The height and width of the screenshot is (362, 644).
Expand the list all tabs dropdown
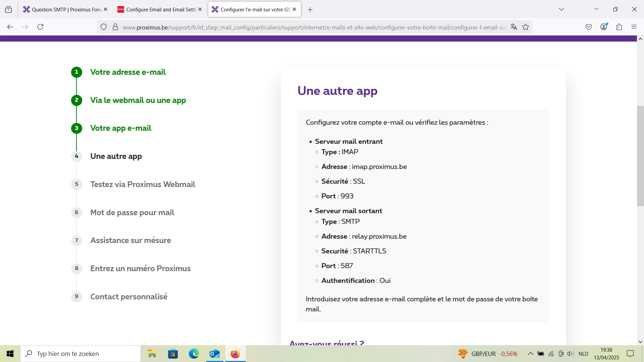click(x=561, y=9)
